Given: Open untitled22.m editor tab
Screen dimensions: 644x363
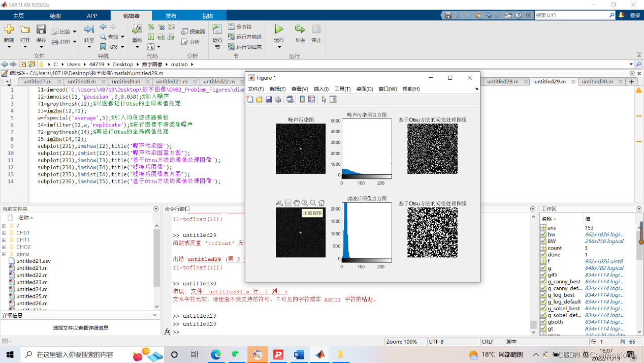Looking at the screenshot, I should [219, 81].
